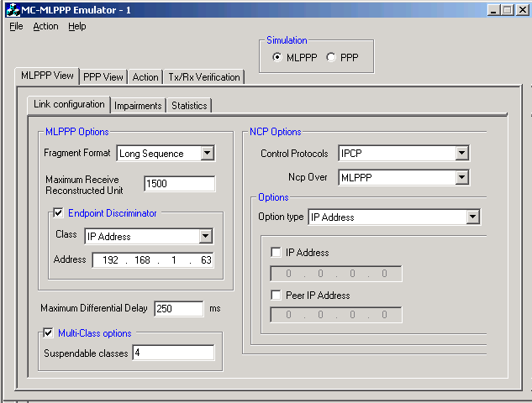Close the MC-MLPPP Emulator window
The height and width of the screenshot is (403, 532).
coord(523,10)
